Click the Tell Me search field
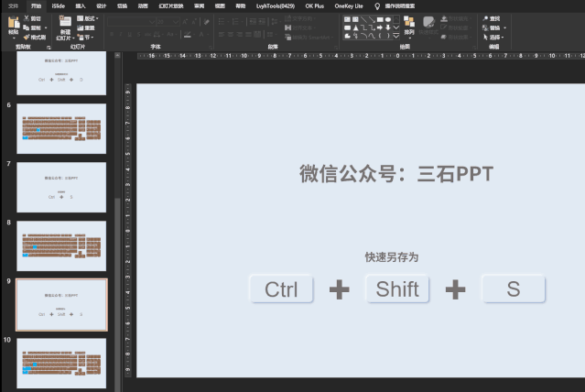The height and width of the screenshot is (392, 585). pos(400,6)
